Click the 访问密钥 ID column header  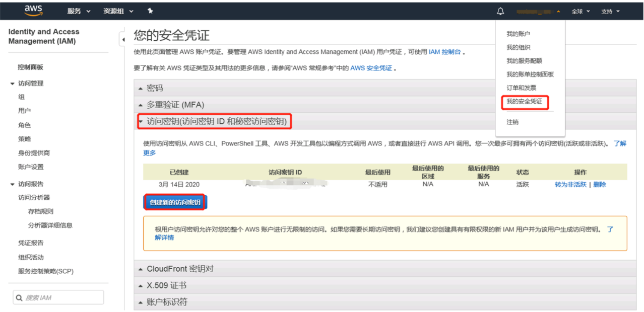coord(285,172)
